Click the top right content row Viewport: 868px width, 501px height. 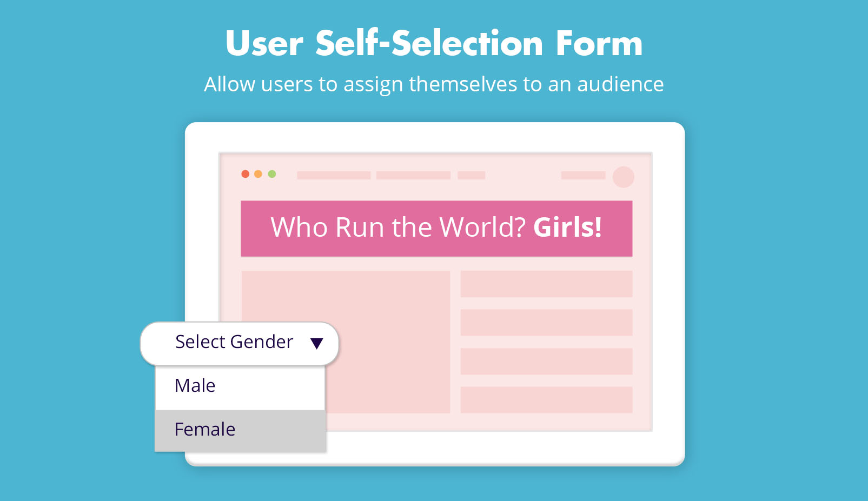click(x=546, y=284)
